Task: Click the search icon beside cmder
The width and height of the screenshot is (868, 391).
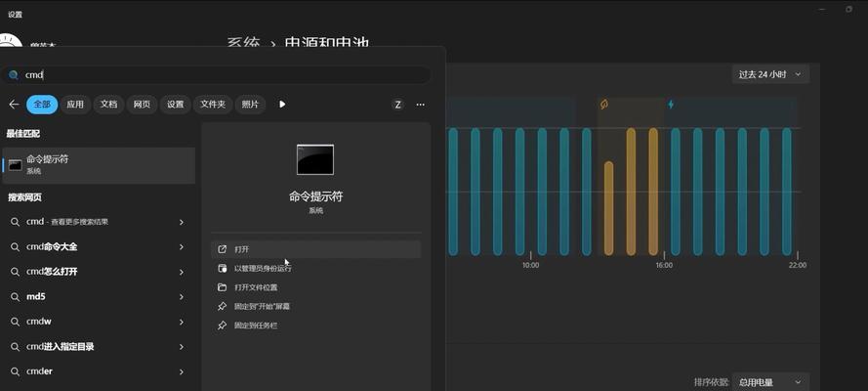Action: [x=16, y=371]
